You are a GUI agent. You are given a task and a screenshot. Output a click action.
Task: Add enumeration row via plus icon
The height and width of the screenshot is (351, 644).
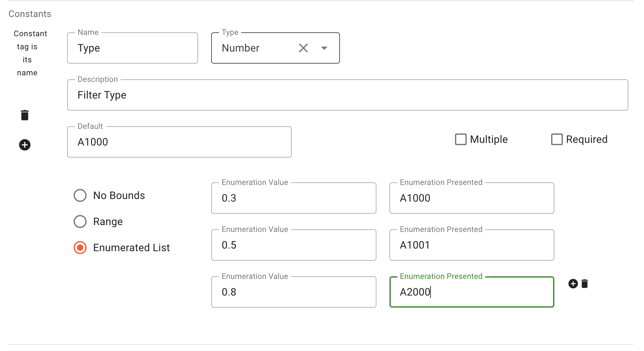573,284
